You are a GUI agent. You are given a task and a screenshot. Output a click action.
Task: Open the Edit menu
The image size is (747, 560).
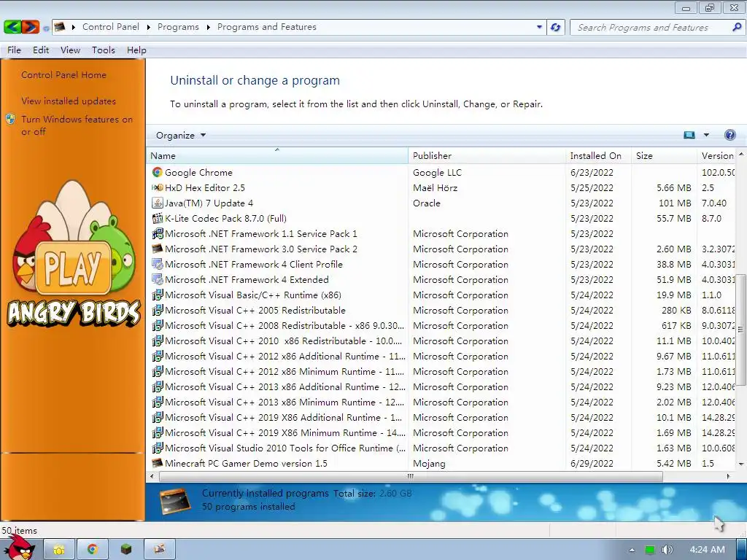[x=41, y=50]
